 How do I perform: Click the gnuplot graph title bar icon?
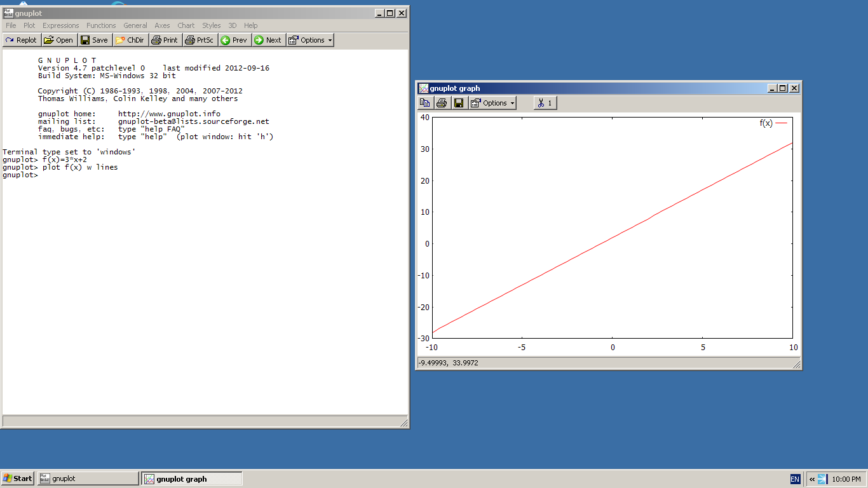point(424,88)
